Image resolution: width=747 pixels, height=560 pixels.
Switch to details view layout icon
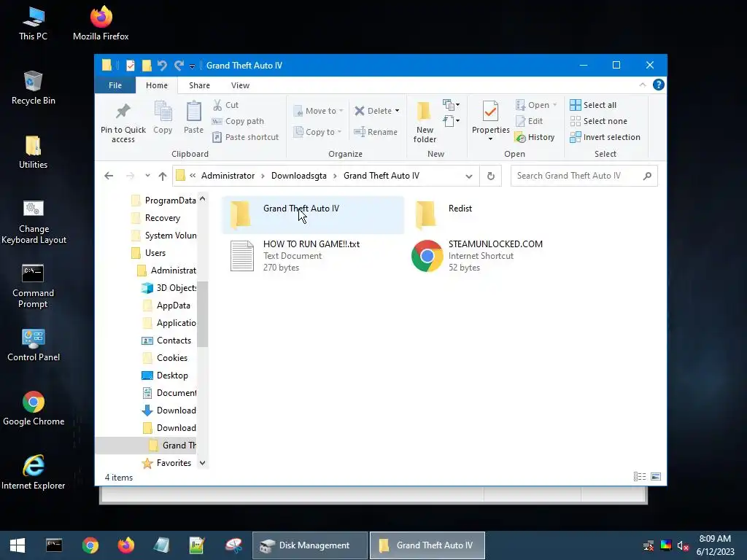point(639,477)
